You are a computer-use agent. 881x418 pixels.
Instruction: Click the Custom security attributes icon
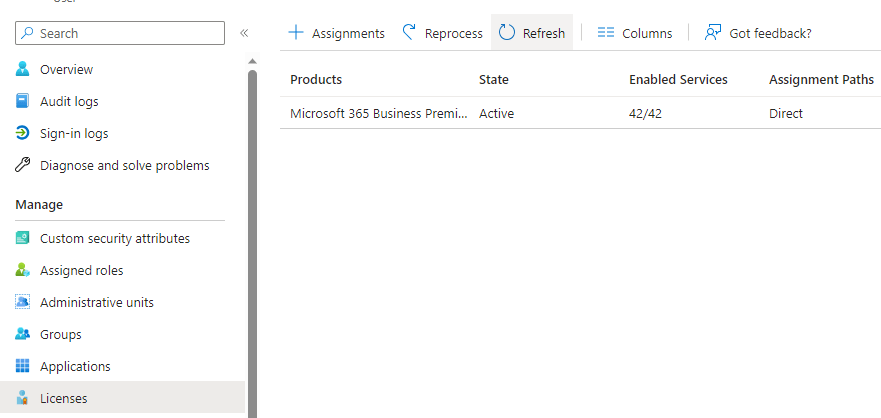coord(23,239)
